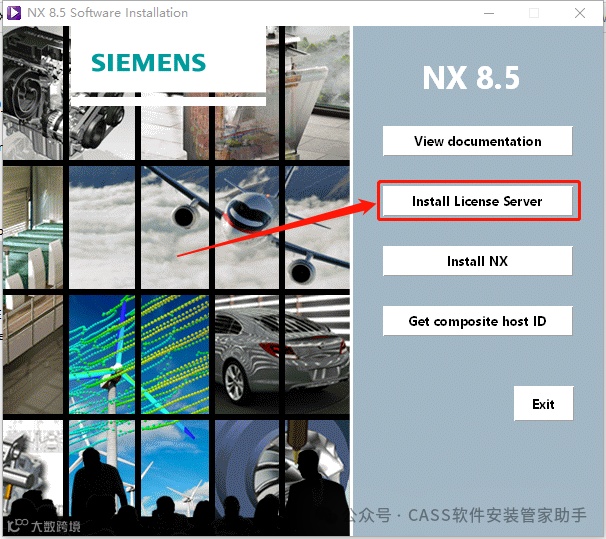Click the disabled maximize window button

pyautogui.click(x=534, y=13)
